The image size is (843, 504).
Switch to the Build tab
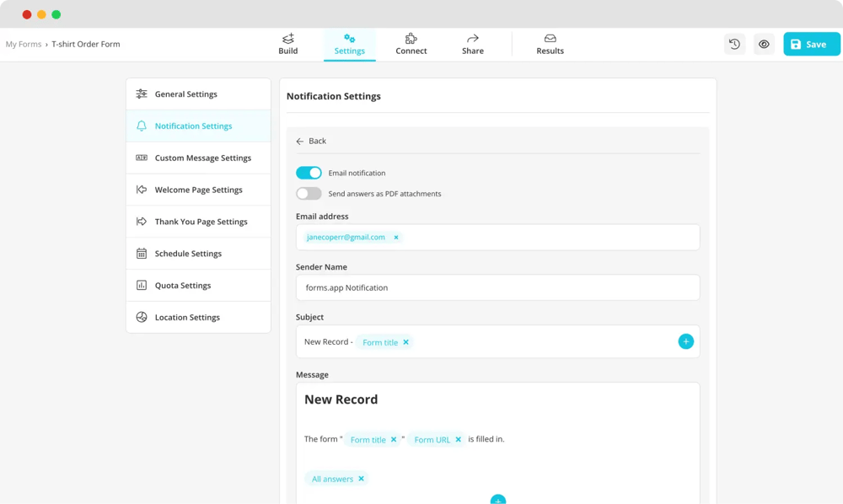(x=288, y=45)
